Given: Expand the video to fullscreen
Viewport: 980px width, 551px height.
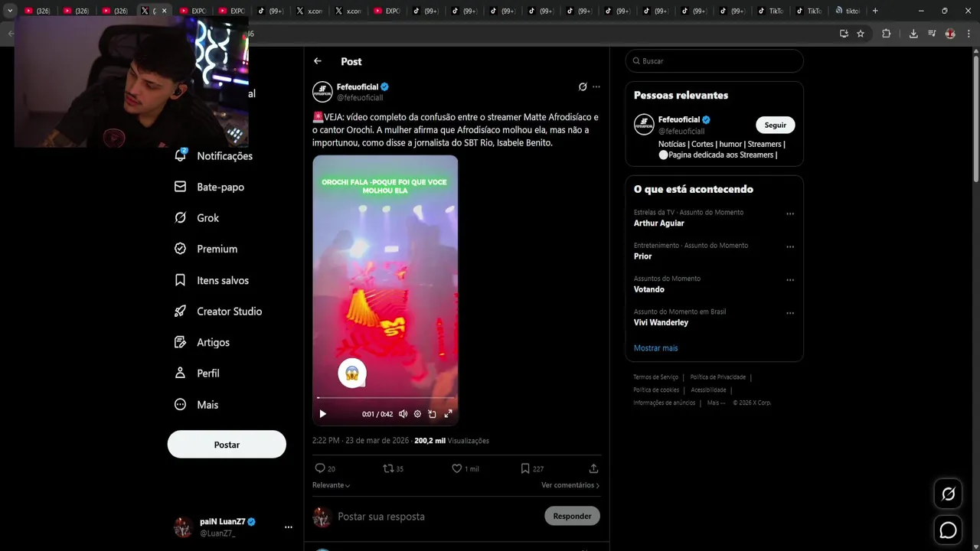Looking at the screenshot, I should coord(449,414).
